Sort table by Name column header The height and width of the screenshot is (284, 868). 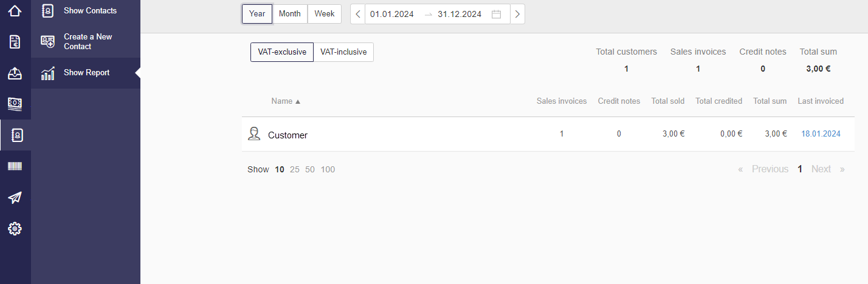click(x=286, y=101)
